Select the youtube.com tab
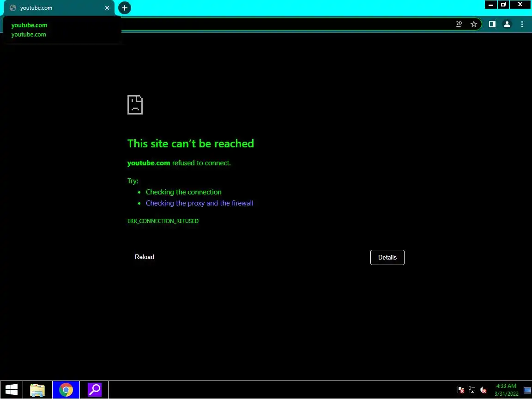This screenshot has width=532, height=399. click(59, 8)
